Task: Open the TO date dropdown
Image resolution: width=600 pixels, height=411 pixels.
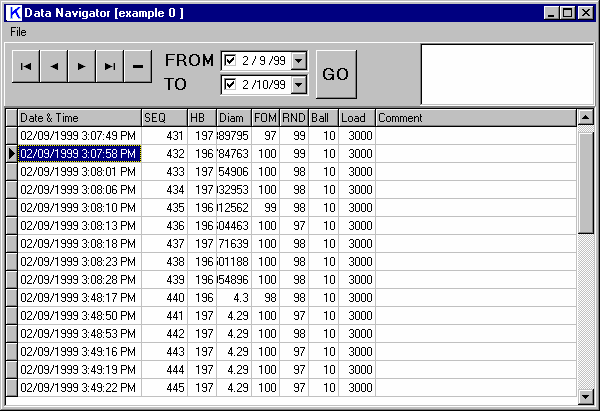Action: pyautogui.click(x=299, y=86)
